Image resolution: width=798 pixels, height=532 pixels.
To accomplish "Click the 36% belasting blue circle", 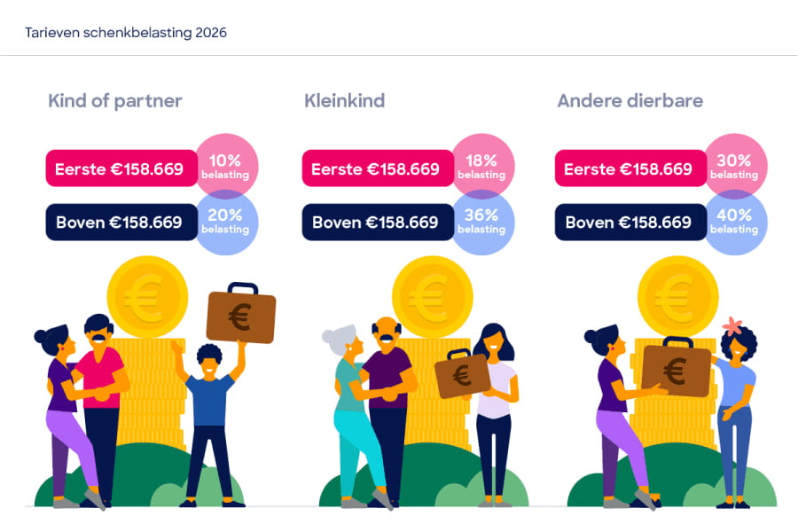I will [x=483, y=223].
